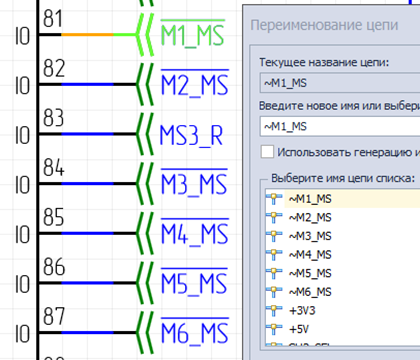Click the new net name input field
The image size is (420, 360).
point(340,127)
